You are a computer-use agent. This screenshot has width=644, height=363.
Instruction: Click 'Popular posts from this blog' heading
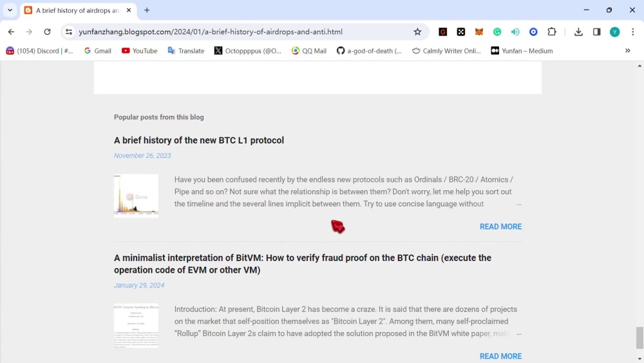tap(159, 117)
